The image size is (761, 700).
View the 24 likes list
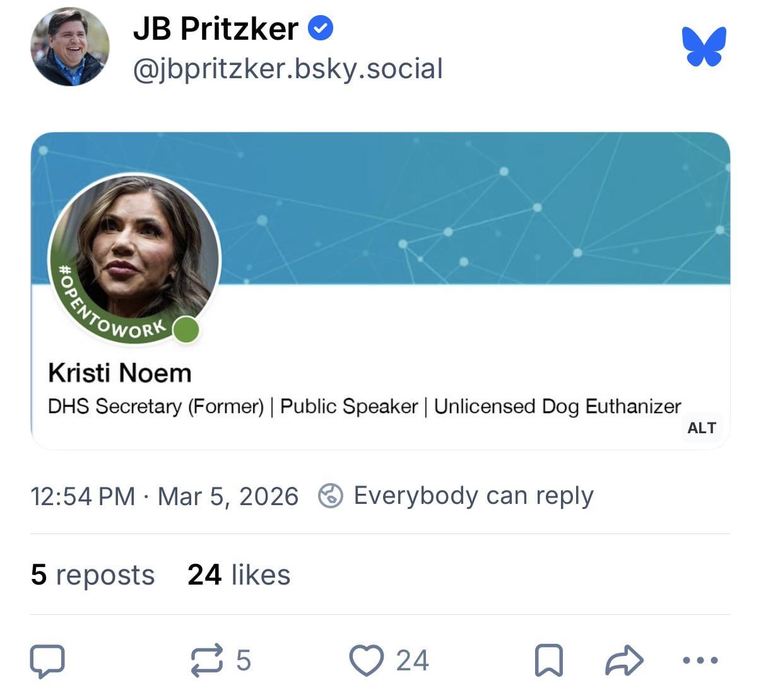239,575
